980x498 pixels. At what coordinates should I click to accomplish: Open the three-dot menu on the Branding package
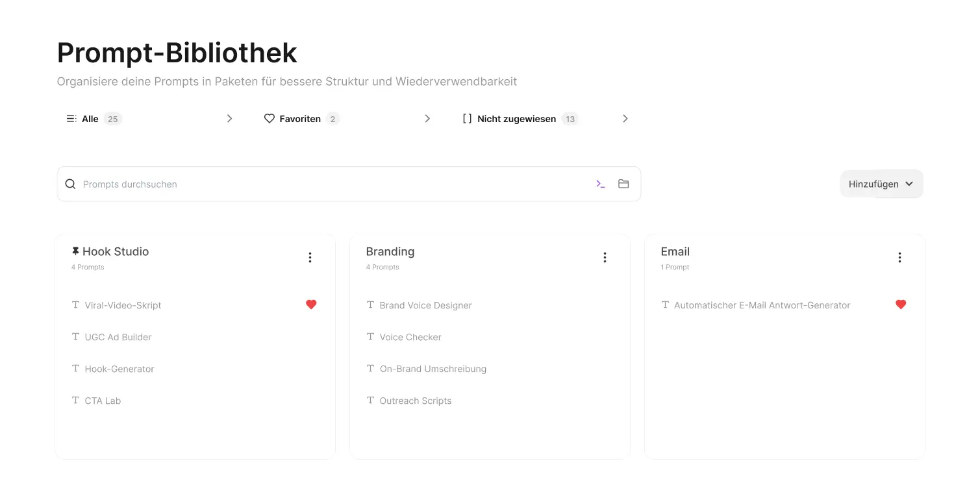(605, 257)
